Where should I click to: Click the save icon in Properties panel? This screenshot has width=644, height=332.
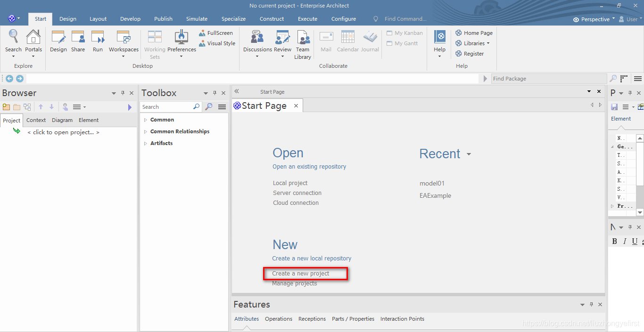[614, 107]
